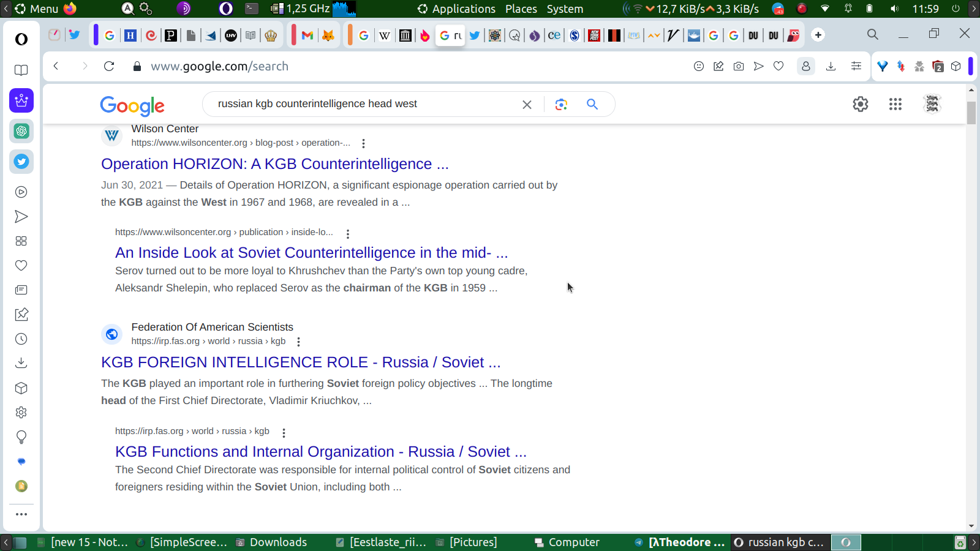The width and height of the screenshot is (980, 551).
Task: Open the desktop Menu launcher
Action: click(x=36, y=9)
